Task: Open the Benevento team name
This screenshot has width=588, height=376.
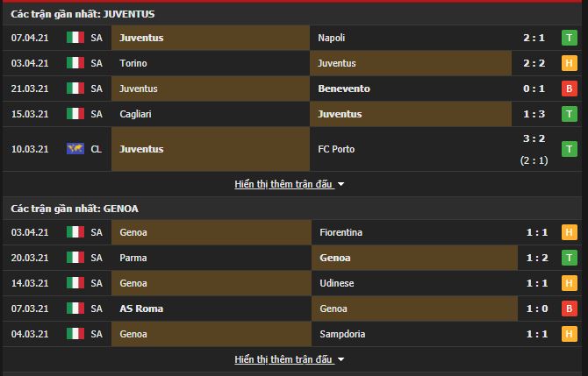Action: click(344, 89)
